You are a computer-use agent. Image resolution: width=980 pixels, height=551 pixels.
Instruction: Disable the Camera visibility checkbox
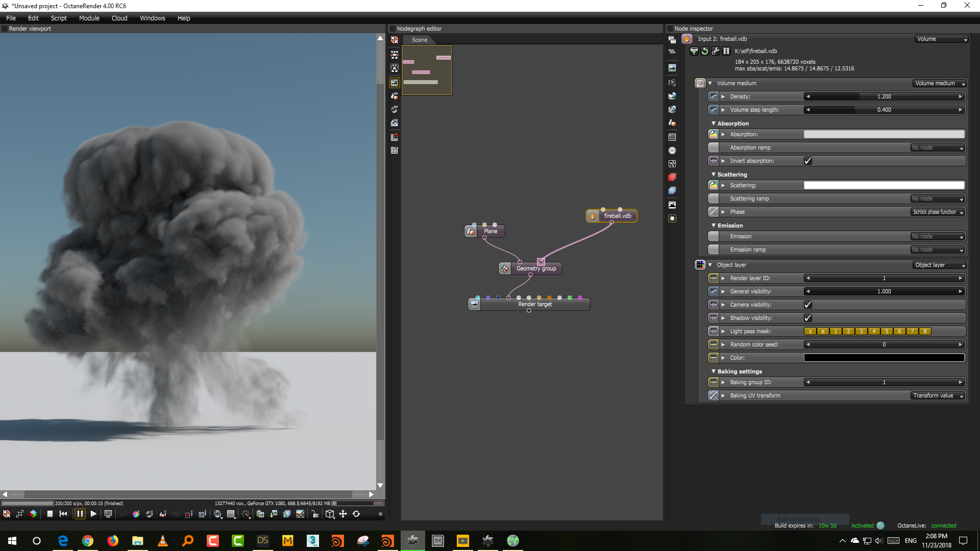pyautogui.click(x=808, y=305)
